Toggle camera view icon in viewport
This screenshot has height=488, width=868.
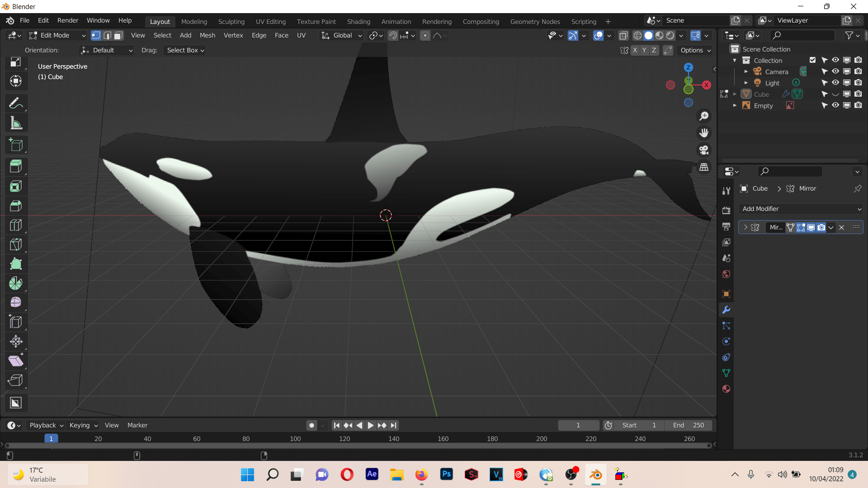[704, 150]
